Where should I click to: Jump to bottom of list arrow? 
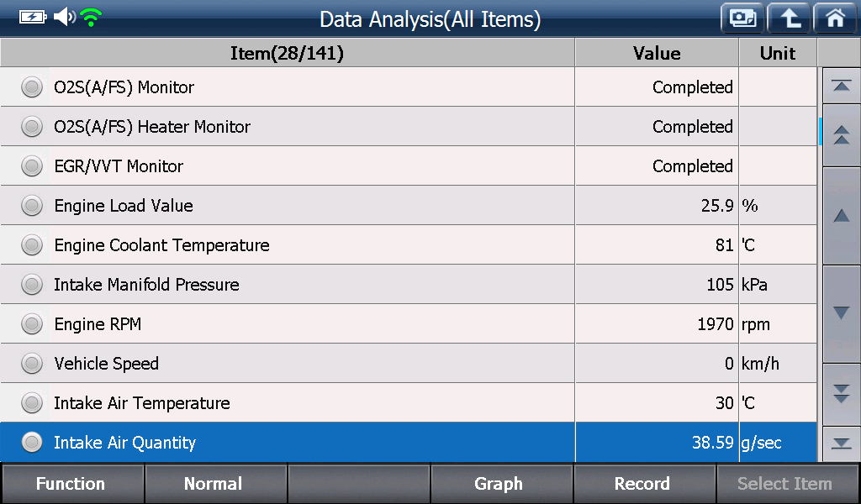[x=841, y=444]
